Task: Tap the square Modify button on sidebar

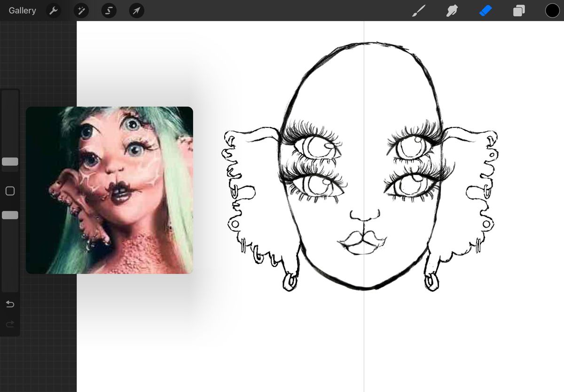Action: pyautogui.click(x=10, y=191)
